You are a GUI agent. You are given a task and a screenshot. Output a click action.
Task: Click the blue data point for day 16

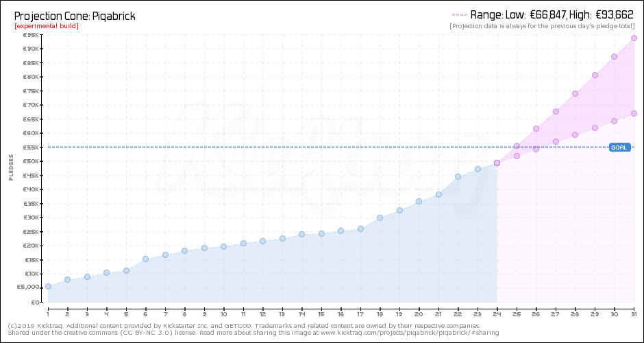point(341,230)
